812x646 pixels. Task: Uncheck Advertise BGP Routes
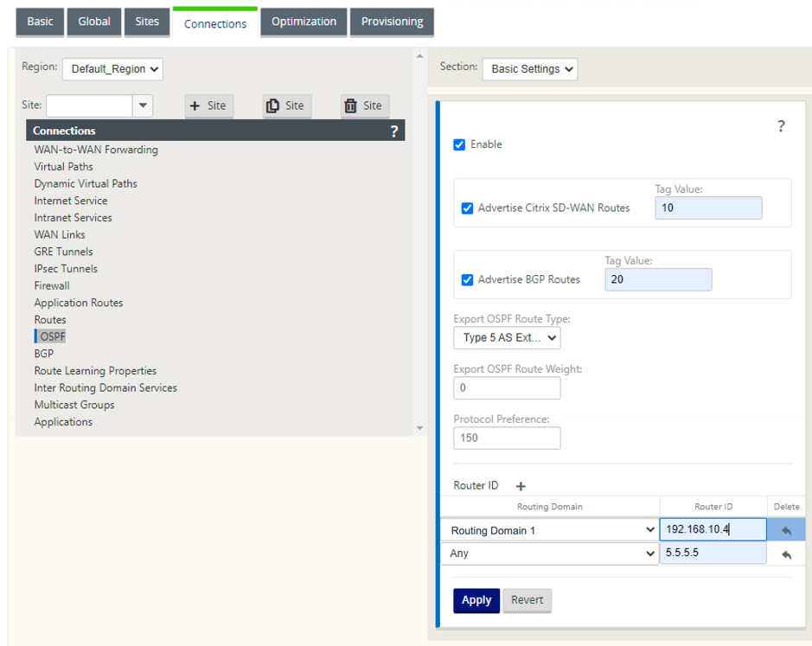tap(467, 279)
